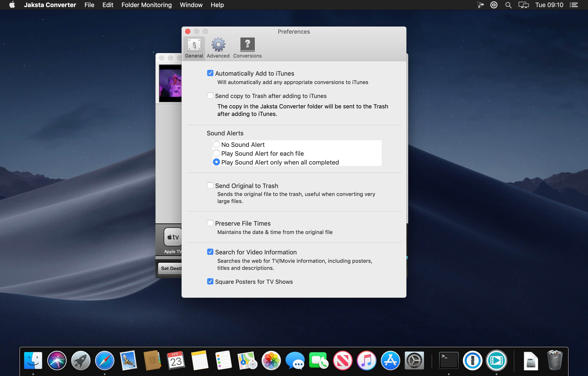Uncheck Search for Video Information
The width and height of the screenshot is (588, 376).
[210, 252]
